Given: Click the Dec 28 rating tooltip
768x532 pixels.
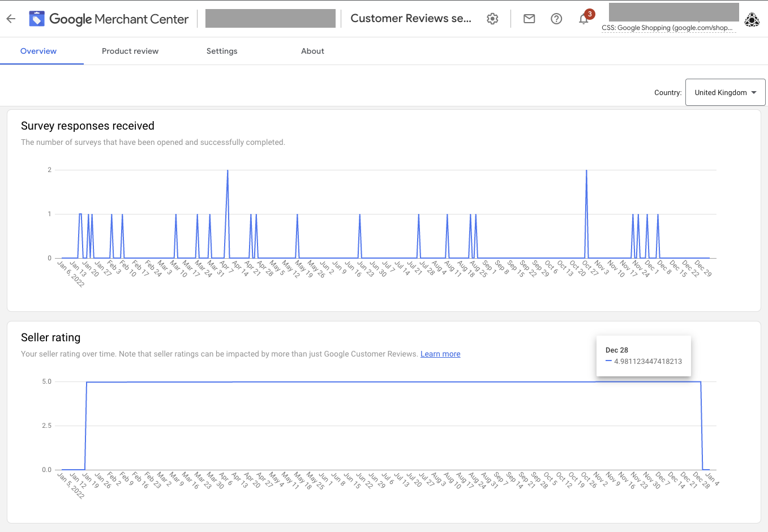Looking at the screenshot, I should [x=643, y=355].
